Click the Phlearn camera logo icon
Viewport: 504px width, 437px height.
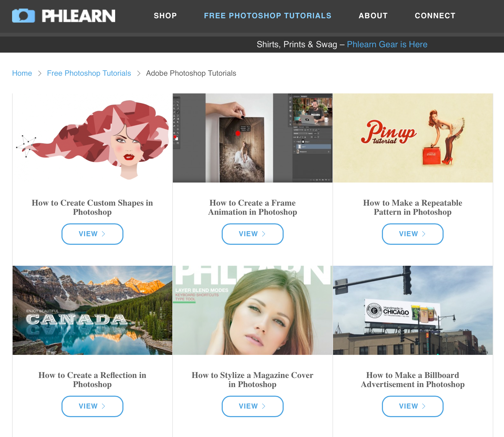pyautogui.click(x=23, y=16)
